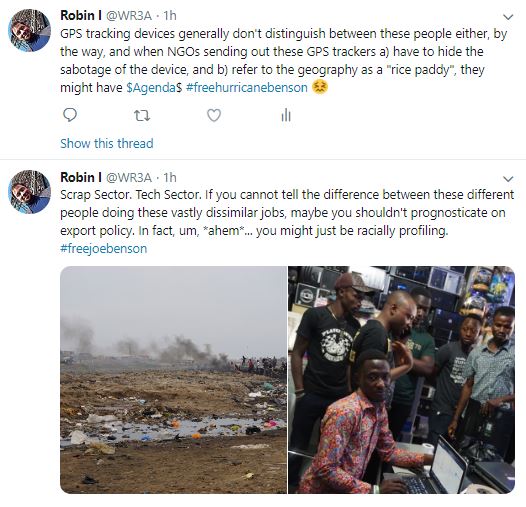Open the $Agenda$ cashtag link
Screen dimensions: 526x507
154,88
